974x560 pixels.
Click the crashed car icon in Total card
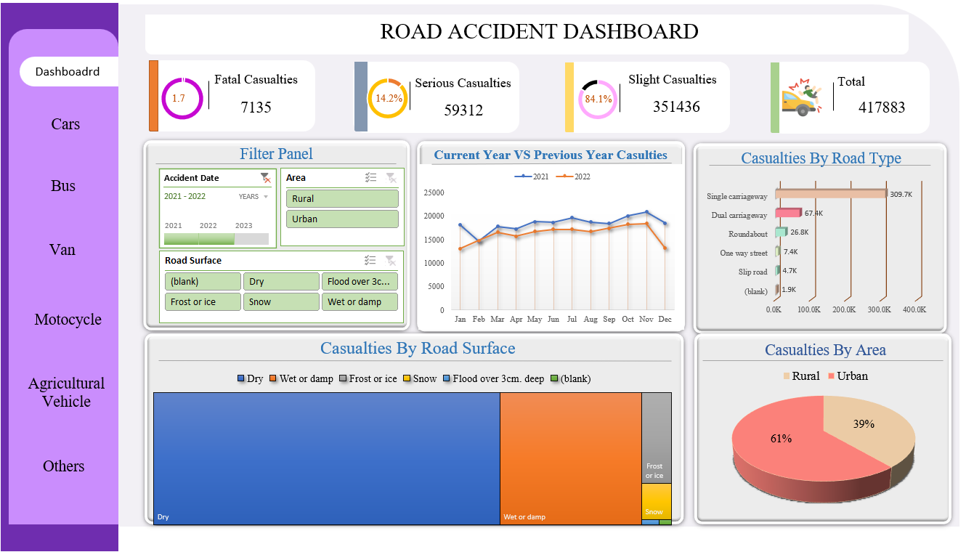coord(800,98)
